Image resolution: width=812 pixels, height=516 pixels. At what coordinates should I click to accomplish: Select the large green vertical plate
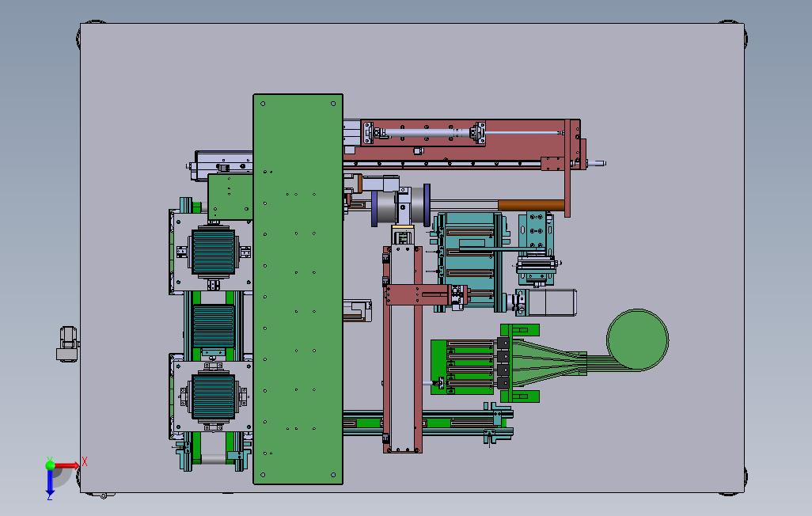point(298,289)
